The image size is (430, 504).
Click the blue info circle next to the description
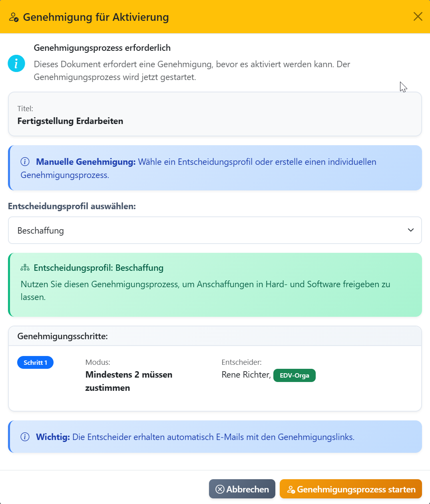click(x=16, y=63)
